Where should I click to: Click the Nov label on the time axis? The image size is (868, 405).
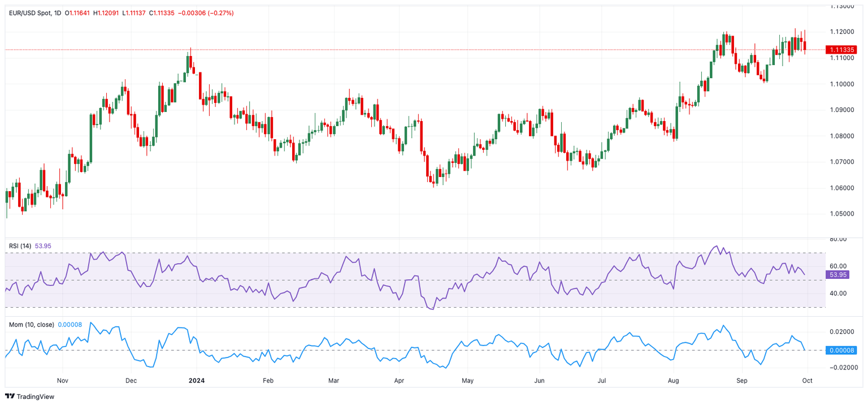tap(62, 381)
